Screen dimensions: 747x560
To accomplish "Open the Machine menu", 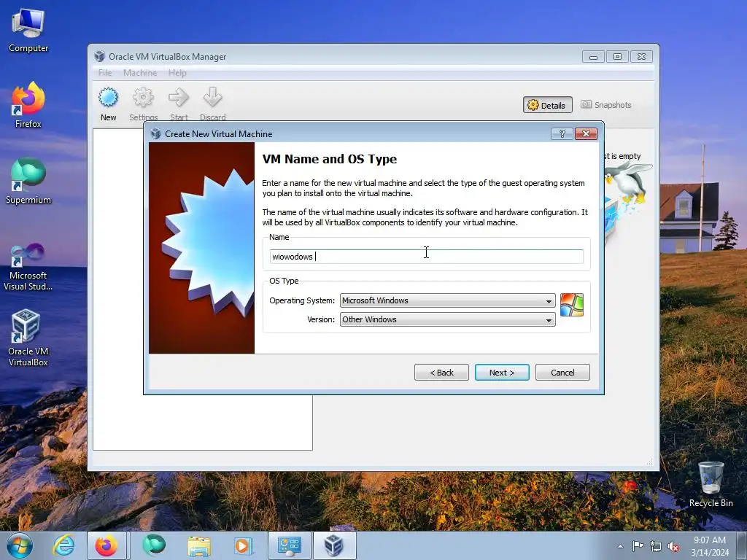I will pyautogui.click(x=140, y=73).
